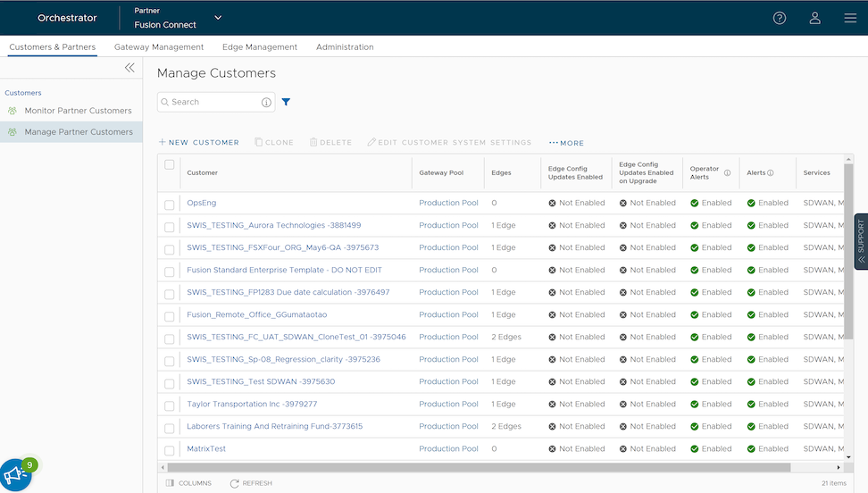Open the help question mark icon
The width and height of the screenshot is (868, 493).
780,18
